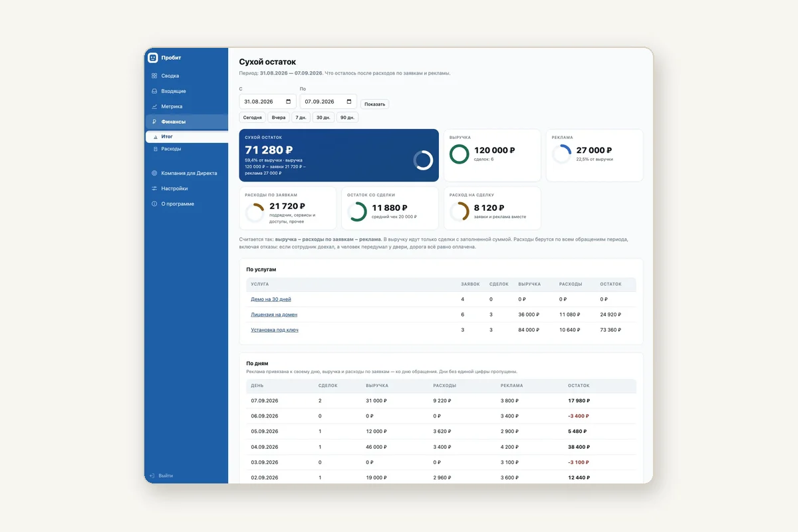Click the Показать button

(374, 104)
